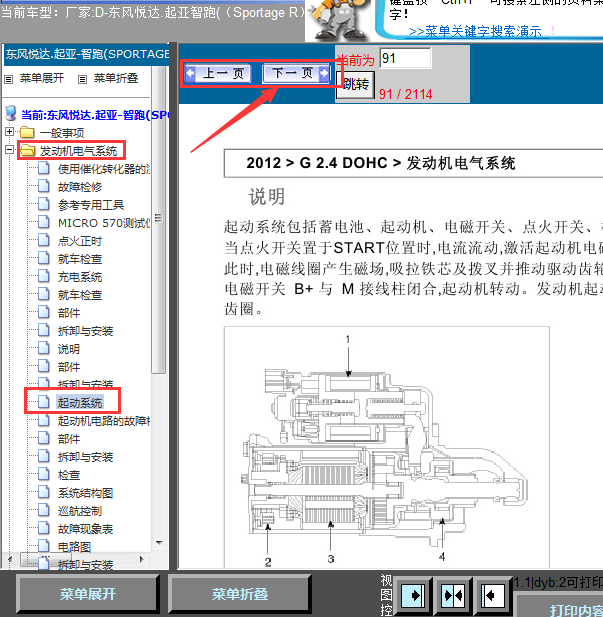The height and width of the screenshot is (617, 603).
Task: Open the 参考专用工具 tree item
Action: click(91, 205)
